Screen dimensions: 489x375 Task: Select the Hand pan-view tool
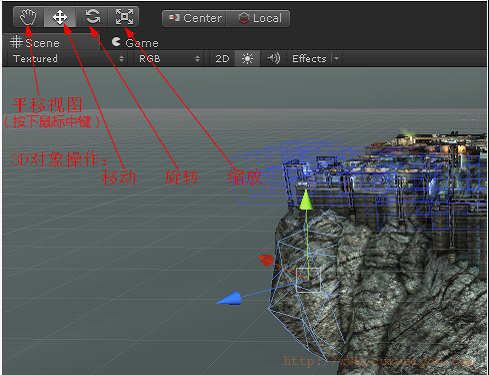pyautogui.click(x=29, y=17)
